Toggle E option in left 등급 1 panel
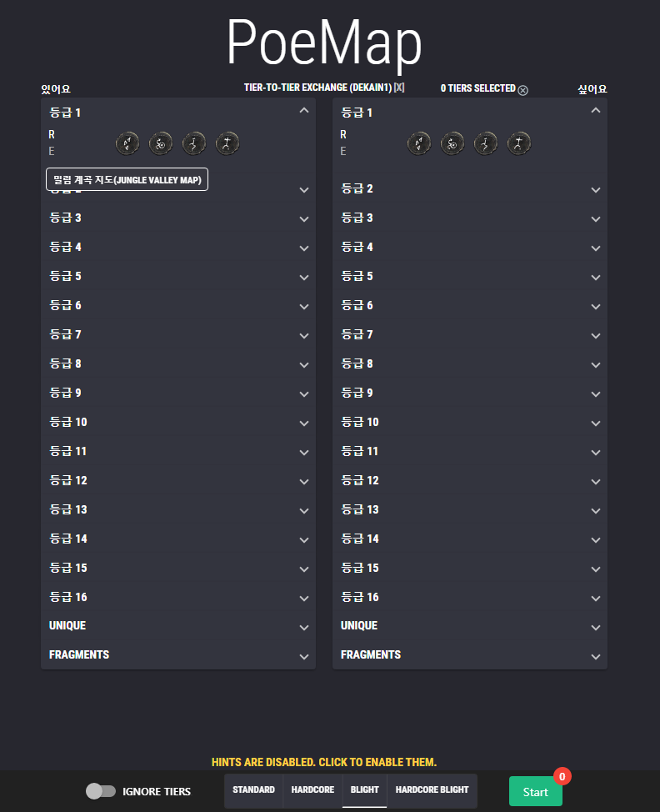660x812 pixels. pyautogui.click(x=51, y=151)
